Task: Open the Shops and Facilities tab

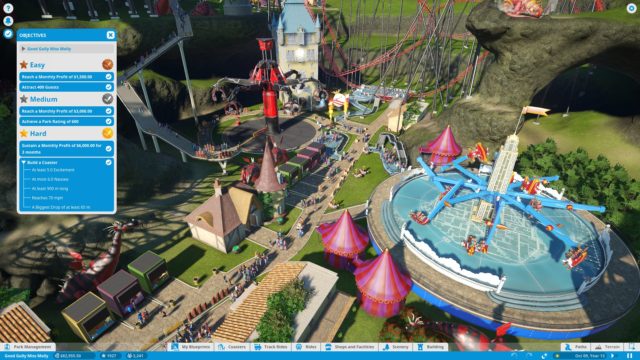Action: [x=349, y=347]
